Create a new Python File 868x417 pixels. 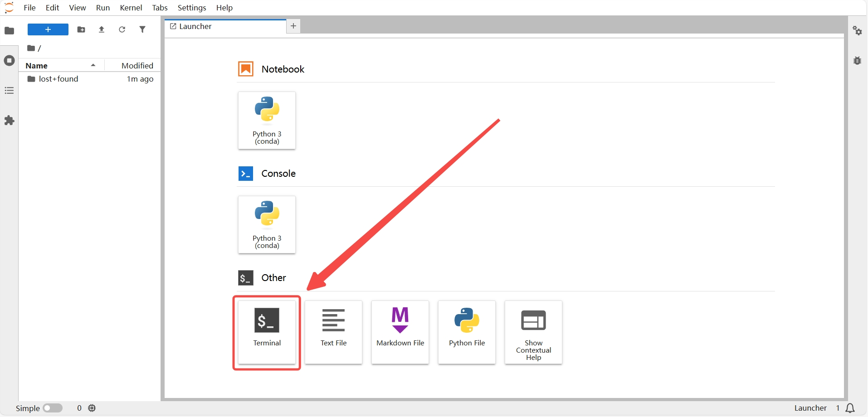[x=467, y=332]
